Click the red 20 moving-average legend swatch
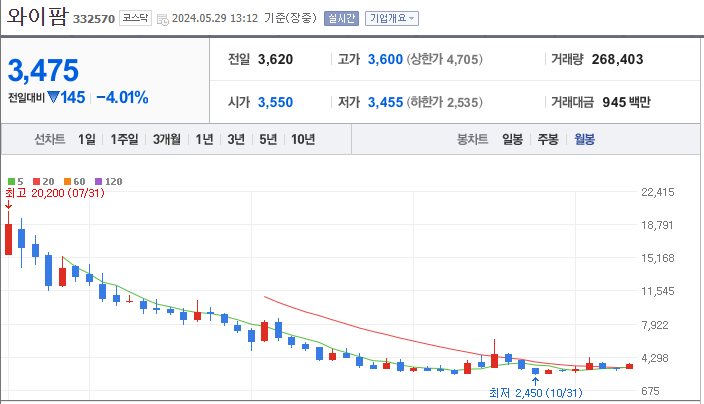This screenshot has height=404, width=704. click(x=36, y=182)
